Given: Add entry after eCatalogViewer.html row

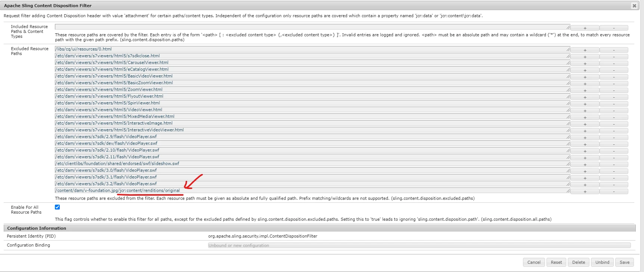Looking at the screenshot, I should pyautogui.click(x=585, y=70).
